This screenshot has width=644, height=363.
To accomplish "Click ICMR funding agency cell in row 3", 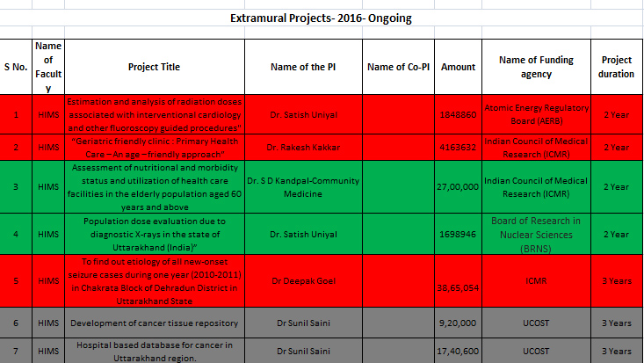I will click(536, 186).
